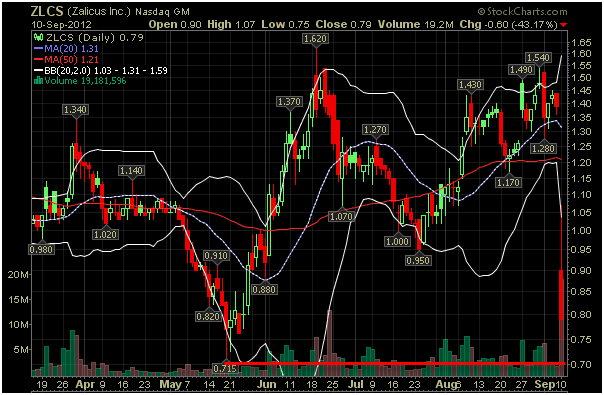This screenshot has height=395, width=604.
Task: Click the StockCharts.com watermark label
Action: point(523,12)
